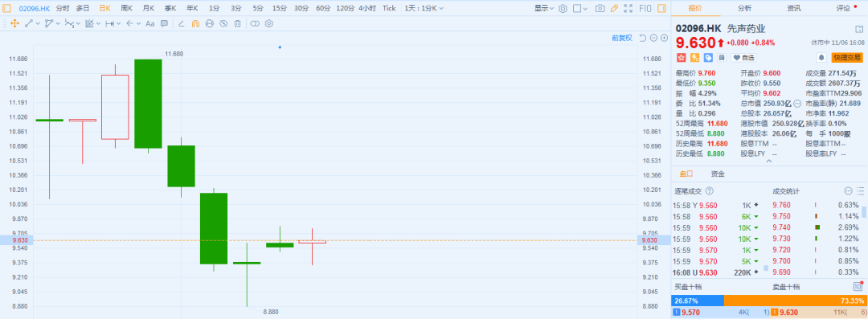Image resolution: width=868 pixels, height=319 pixels.
Task: Select the text annotation Aa tool
Action: click(x=150, y=23)
